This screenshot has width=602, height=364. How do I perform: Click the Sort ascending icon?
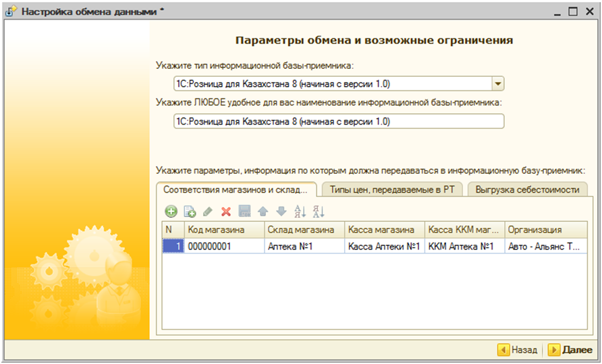tap(300, 212)
